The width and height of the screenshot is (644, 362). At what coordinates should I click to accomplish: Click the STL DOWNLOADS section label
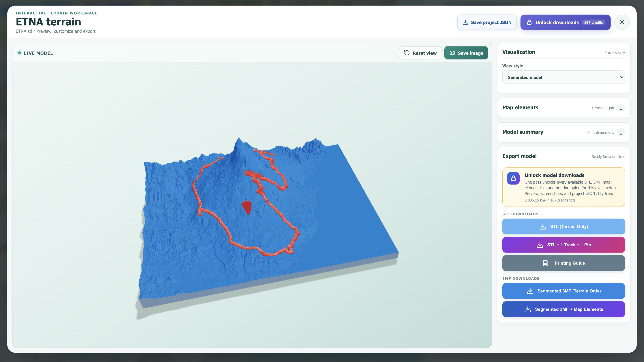(x=520, y=214)
